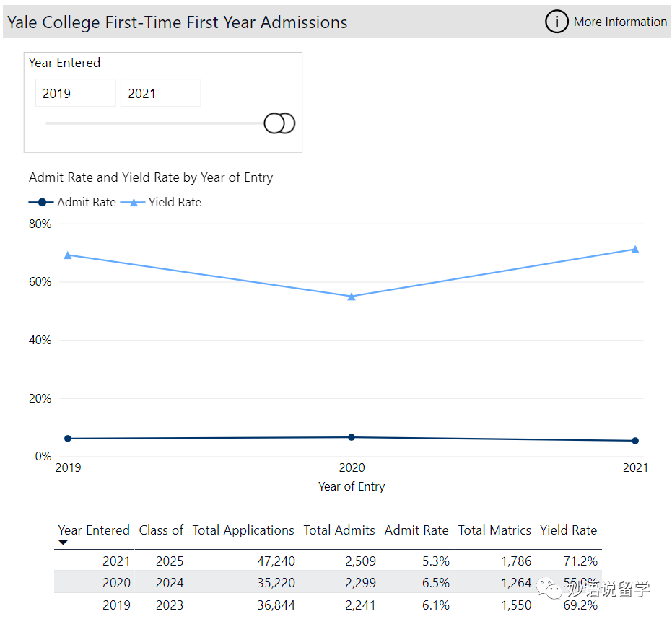The image size is (672, 619).
Task: Sort table by Total Admits column
Action: [x=339, y=530]
